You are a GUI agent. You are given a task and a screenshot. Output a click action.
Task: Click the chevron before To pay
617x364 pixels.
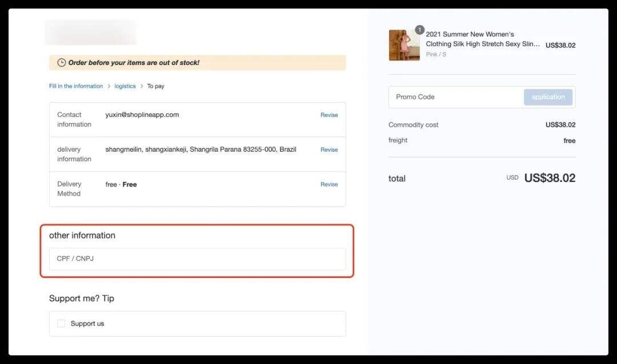click(x=142, y=87)
